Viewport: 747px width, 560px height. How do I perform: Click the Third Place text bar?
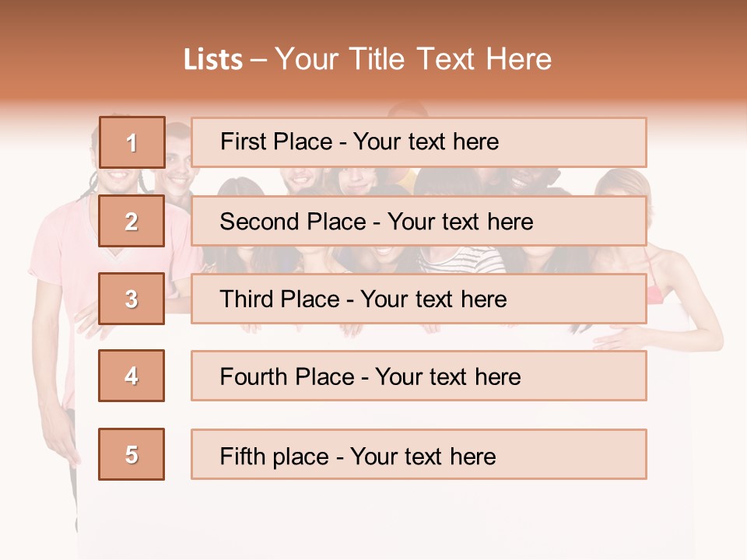(419, 299)
